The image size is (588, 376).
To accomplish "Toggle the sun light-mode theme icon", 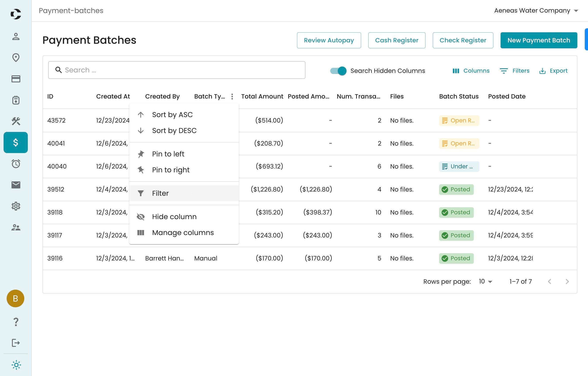I will [16, 365].
